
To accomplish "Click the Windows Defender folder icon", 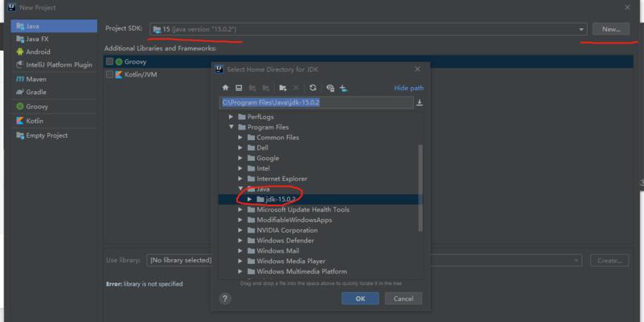I will 252,241.
